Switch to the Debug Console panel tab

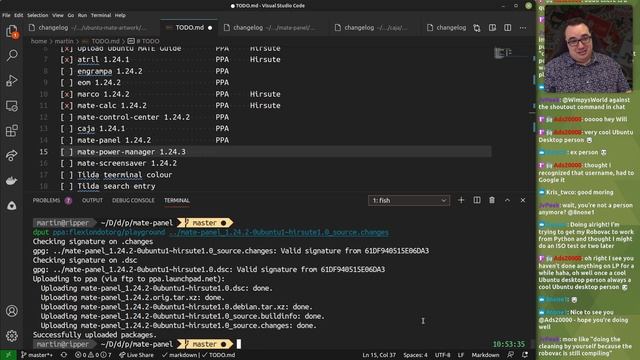click(x=133, y=200)
